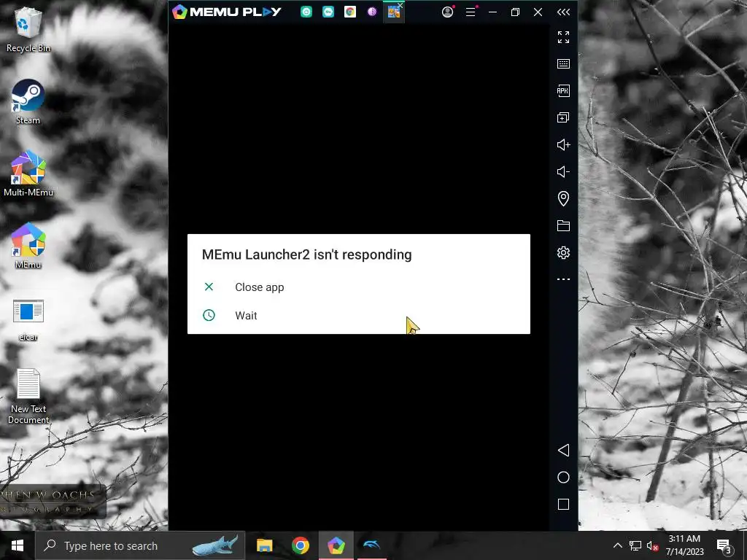Image resolution: width=747 pixels, height=560 pixels.
Task: Decrease the emulator volume
Action: (x=564, y=171)
